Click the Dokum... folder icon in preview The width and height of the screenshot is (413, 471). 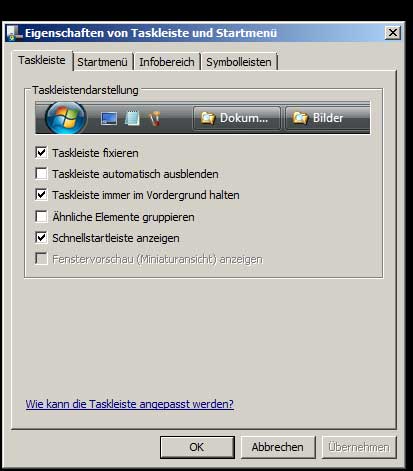pos(208,118)
